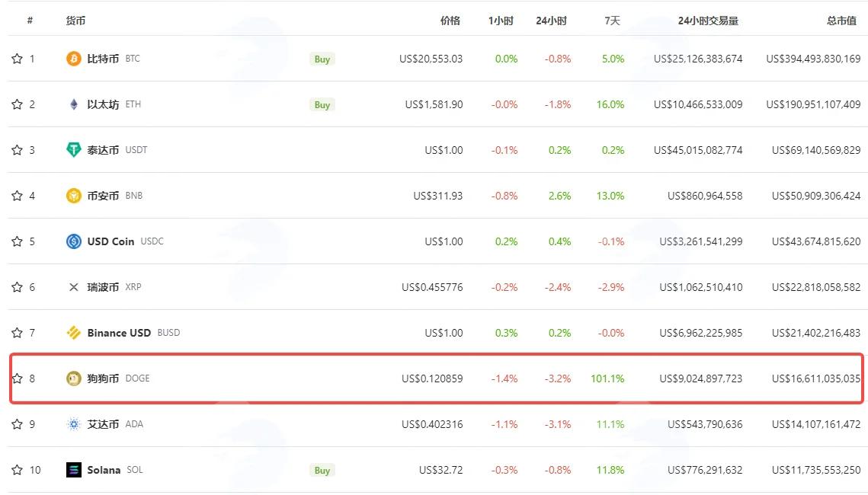Click the BUSD ticker symbol
The image size is (868, 495).
pos(169,332)
